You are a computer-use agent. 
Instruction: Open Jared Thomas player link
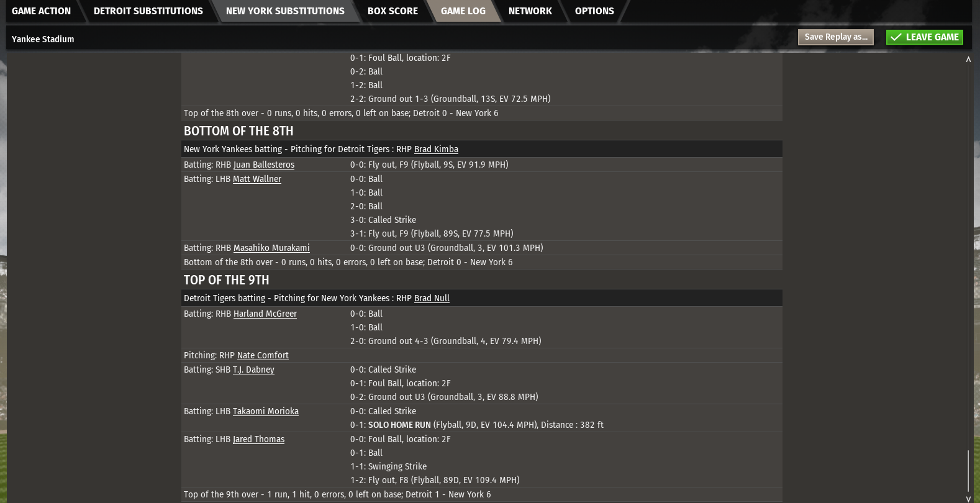258,439
